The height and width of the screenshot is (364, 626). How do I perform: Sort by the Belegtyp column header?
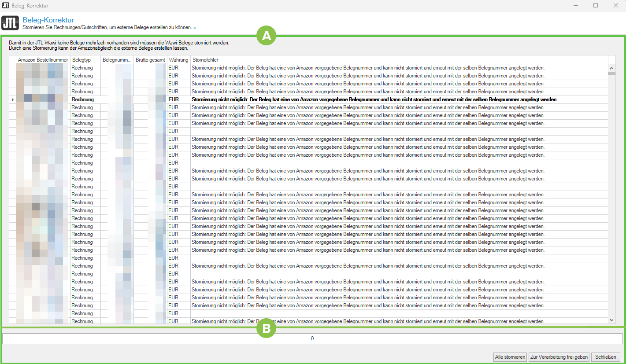[x=85, y=60]
